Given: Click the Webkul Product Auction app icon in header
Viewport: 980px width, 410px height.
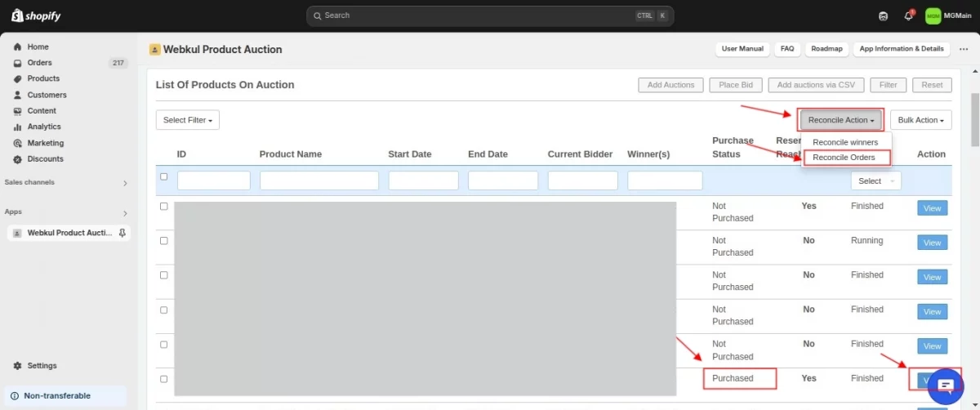Looking at the screenshot, I should [154, 50].
